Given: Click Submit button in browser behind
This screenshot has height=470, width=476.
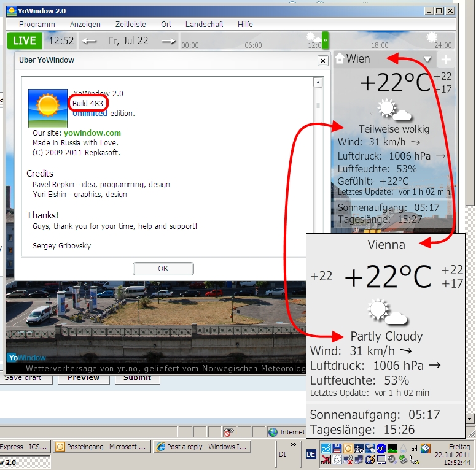Looking at the screenshot, I should tap(137, 379).
